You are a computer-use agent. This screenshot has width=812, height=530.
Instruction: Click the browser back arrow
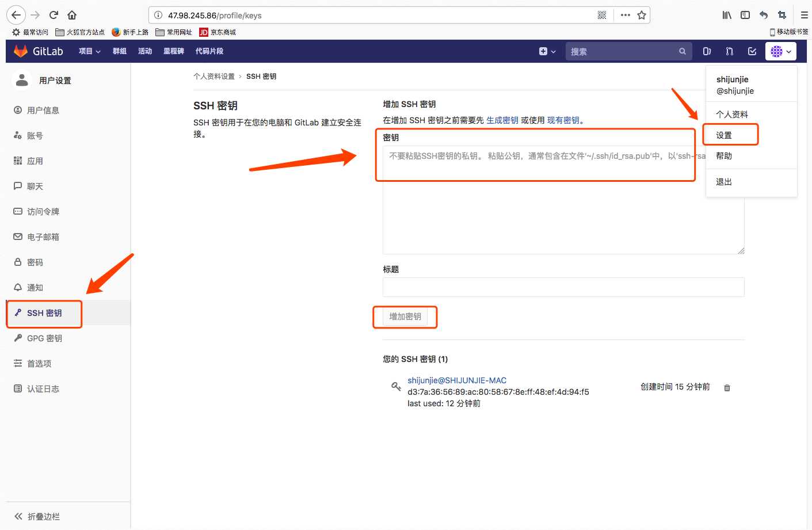click(16, 15)
